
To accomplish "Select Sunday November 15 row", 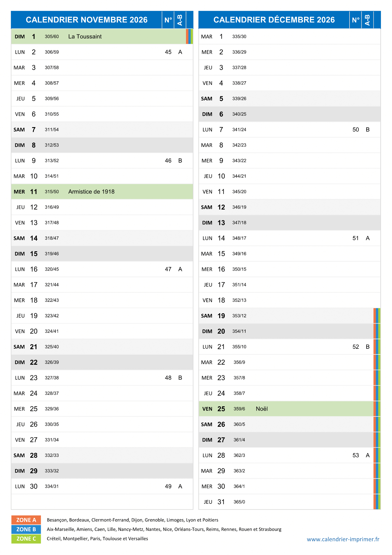I will (102, 254).
